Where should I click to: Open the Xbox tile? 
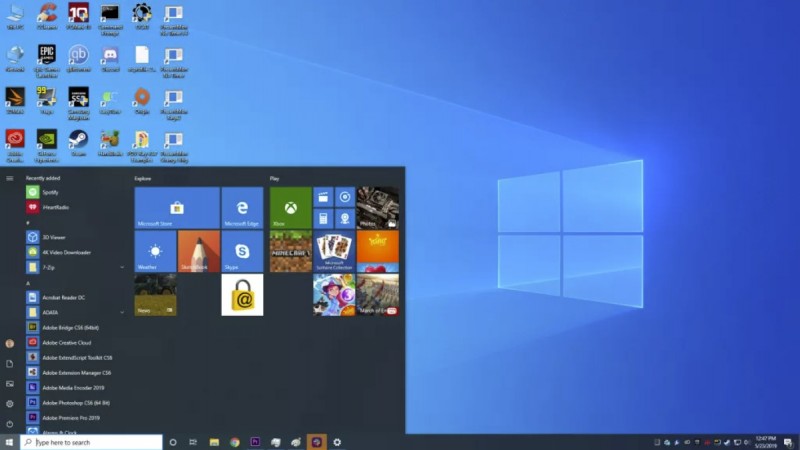[290, 208]
